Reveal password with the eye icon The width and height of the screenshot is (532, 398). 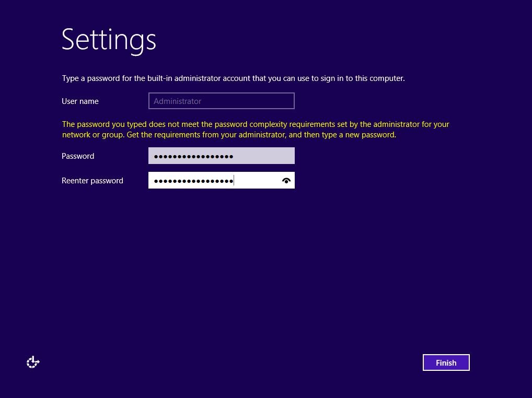pos(286,181)
